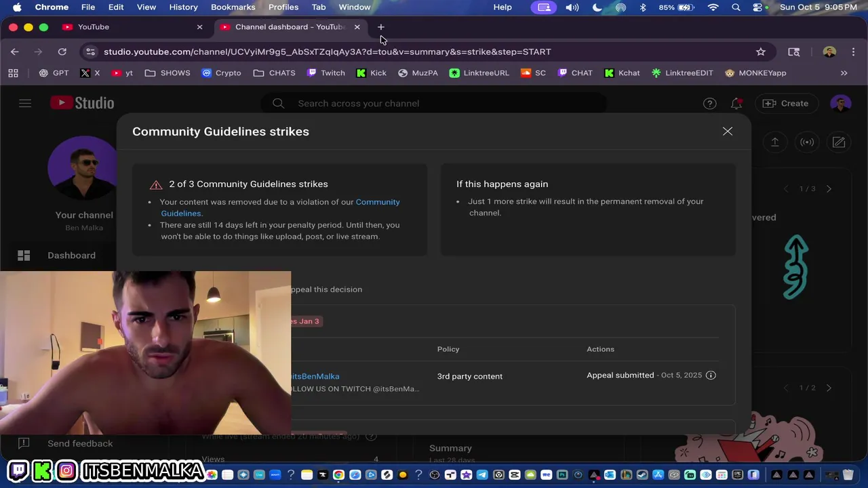868x488 pixels.
Task: Open the Chrome File menu
Action: 88,7
